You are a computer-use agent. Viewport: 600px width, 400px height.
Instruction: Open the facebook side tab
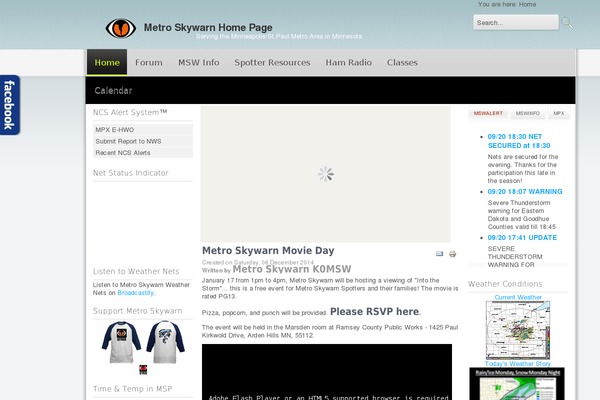tap(10, 105)
